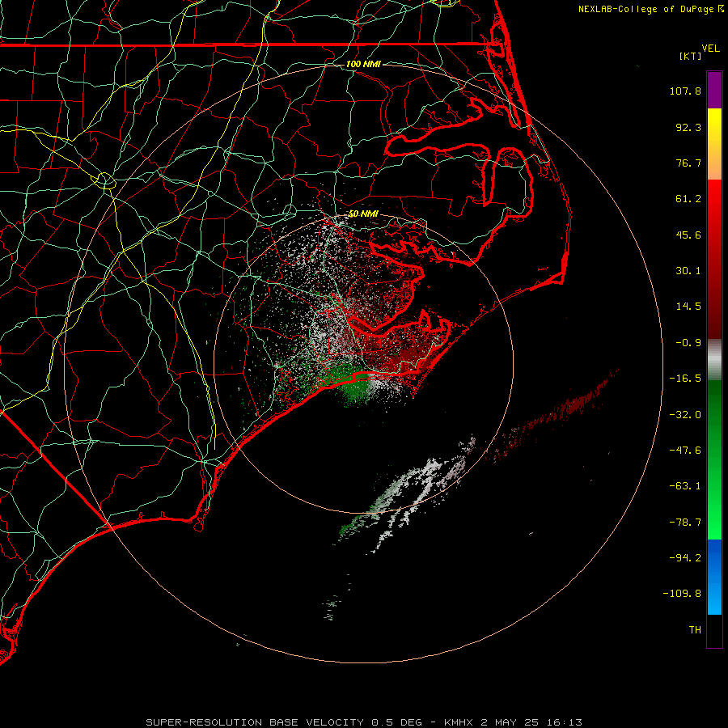Image resolution: width=728 pixels, height=728 pixels.
Task: Click the 50 NMI range ring label
Action: coord(363,214)
